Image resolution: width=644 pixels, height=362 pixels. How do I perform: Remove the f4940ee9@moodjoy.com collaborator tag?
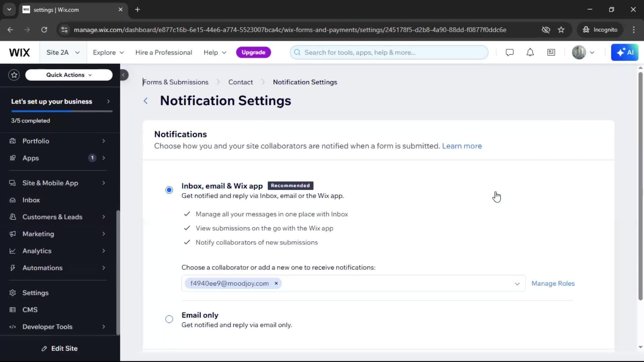click(276, 284)
